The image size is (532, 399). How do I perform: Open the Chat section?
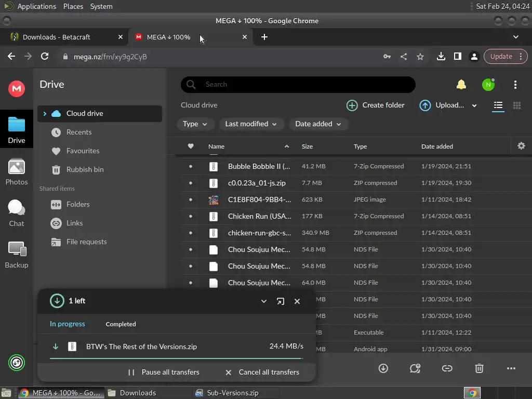point(16,213)
